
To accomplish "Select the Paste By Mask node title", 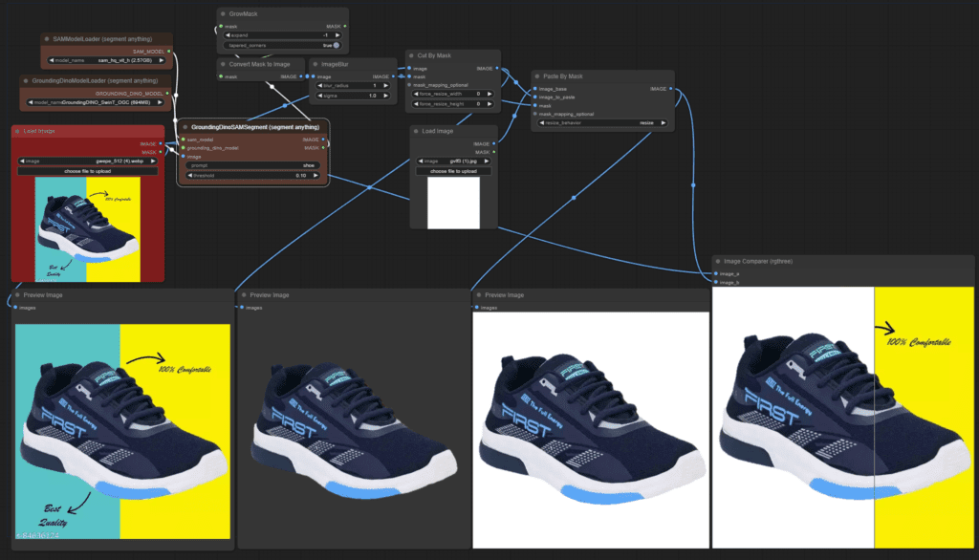I will click(562, 76).
